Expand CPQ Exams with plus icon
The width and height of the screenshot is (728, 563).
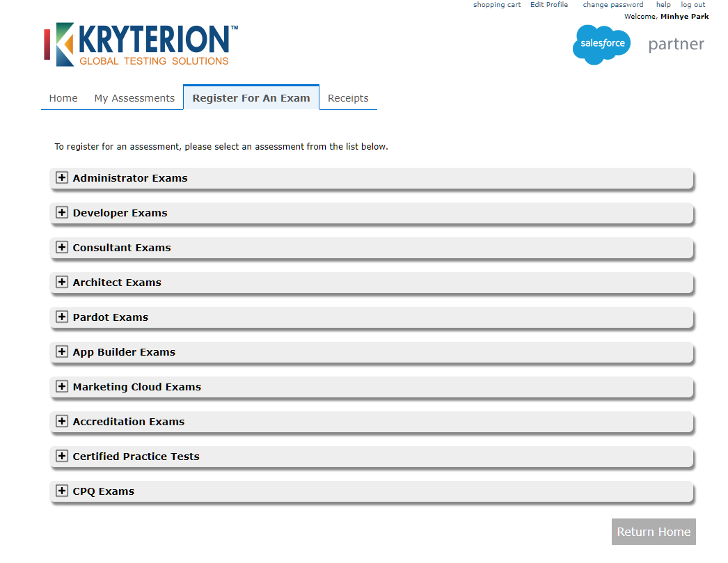coord(62,491)
